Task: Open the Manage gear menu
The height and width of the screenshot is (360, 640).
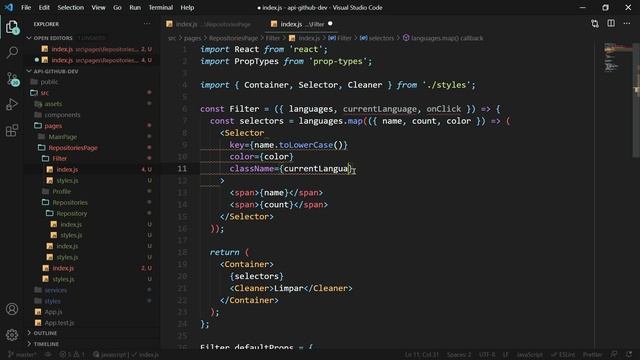Action: (12, 335)
